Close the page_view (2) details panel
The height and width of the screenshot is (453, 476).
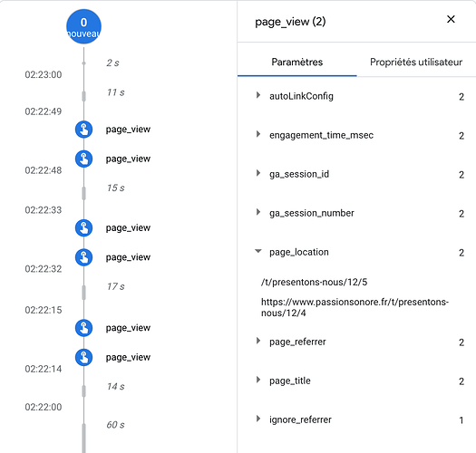click(x=451, y=19)
